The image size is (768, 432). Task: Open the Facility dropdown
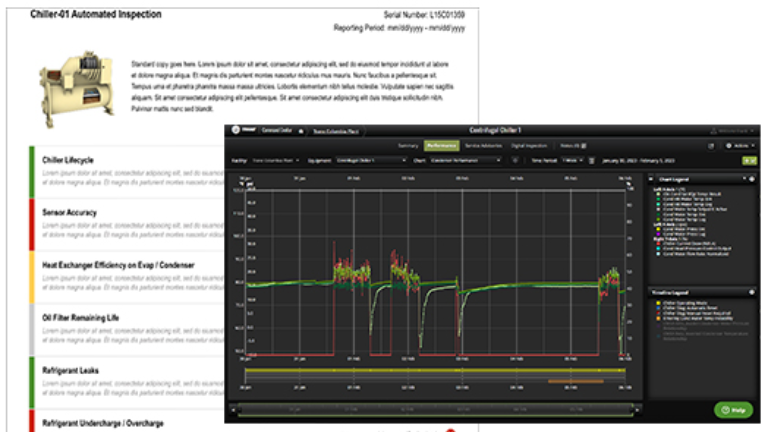(273, 160)
